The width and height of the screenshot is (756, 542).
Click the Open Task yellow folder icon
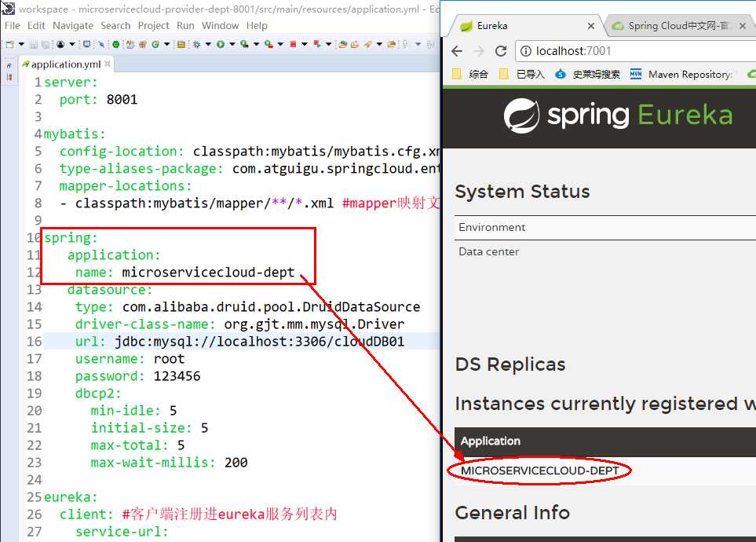tap(355, 45)
